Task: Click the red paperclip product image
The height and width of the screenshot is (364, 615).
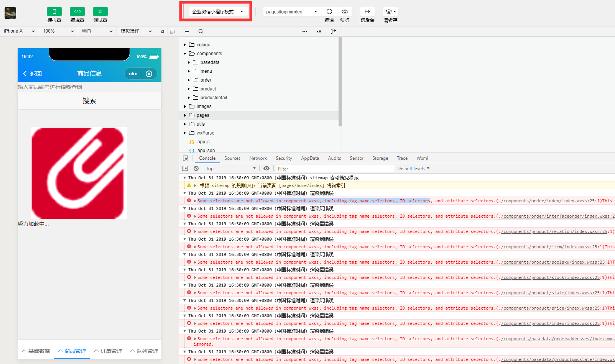Action: click(79, 173)
